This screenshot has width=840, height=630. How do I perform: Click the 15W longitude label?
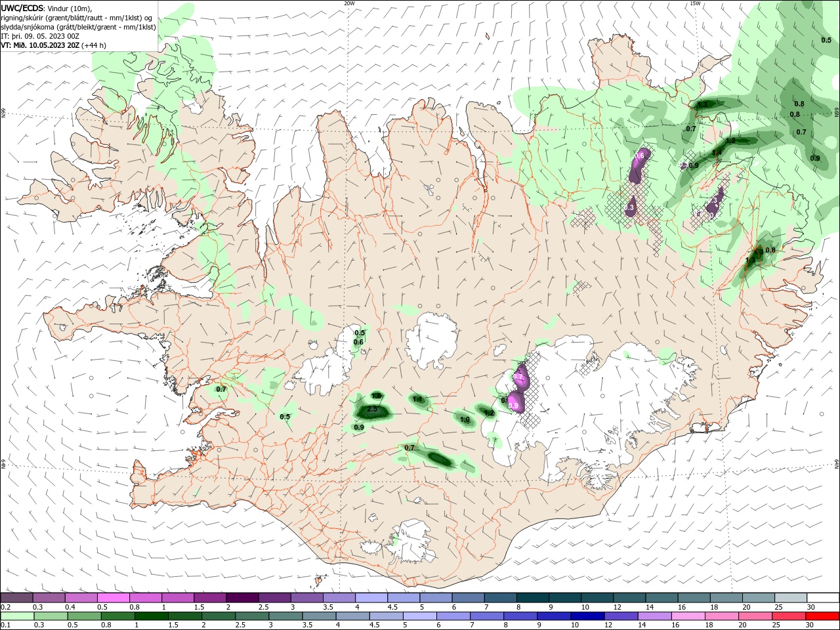(694, 3)
